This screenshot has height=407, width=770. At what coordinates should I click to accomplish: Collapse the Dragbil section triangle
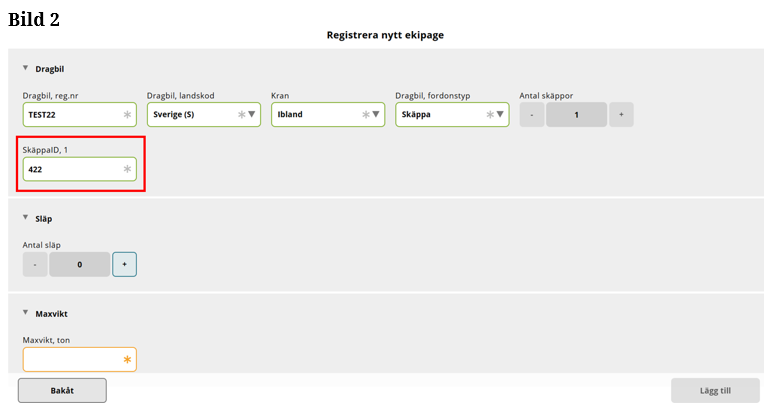pyautogui.click(x=26, y=68)
